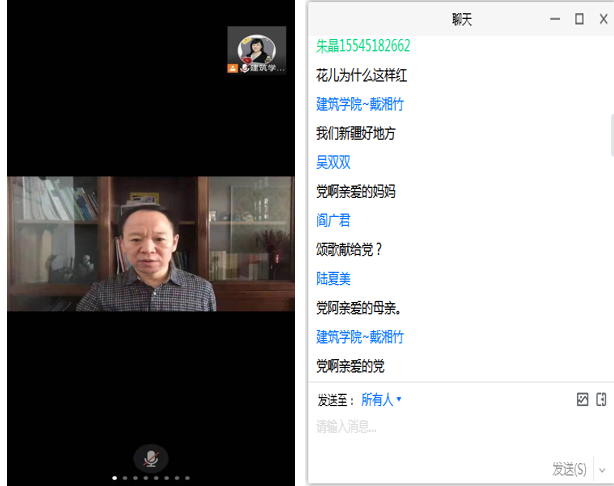
Task: Click the orange host icon on thumbnail
Action: [x=233, y=68]
